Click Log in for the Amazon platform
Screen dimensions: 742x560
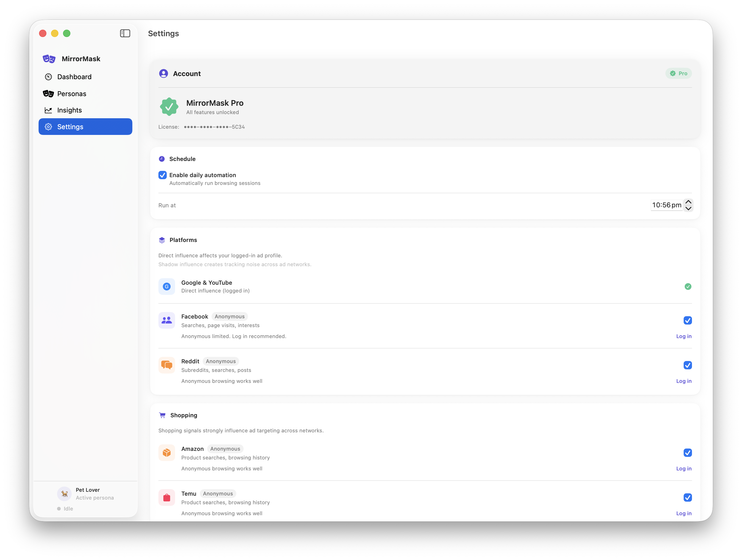(684, 469)
